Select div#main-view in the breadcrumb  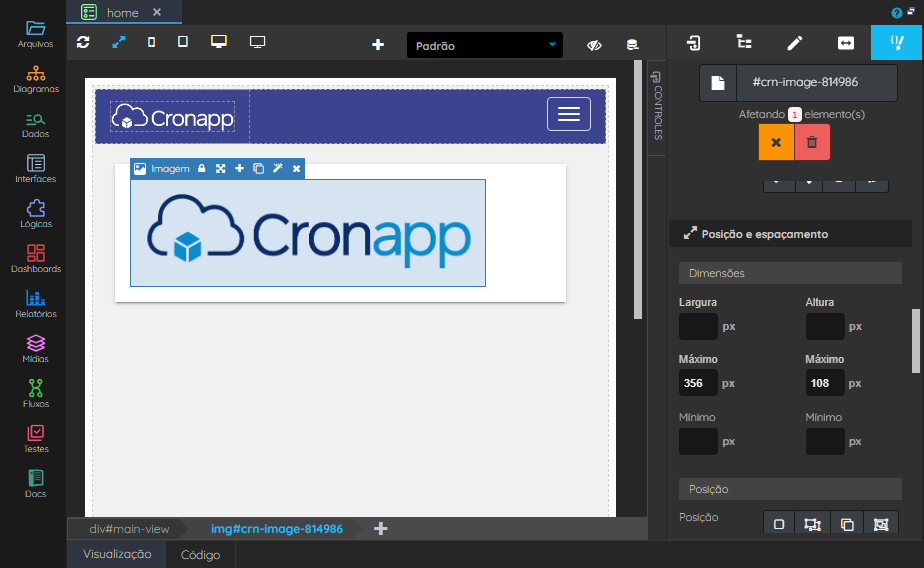pyautogui.click(x=129, y=529)
